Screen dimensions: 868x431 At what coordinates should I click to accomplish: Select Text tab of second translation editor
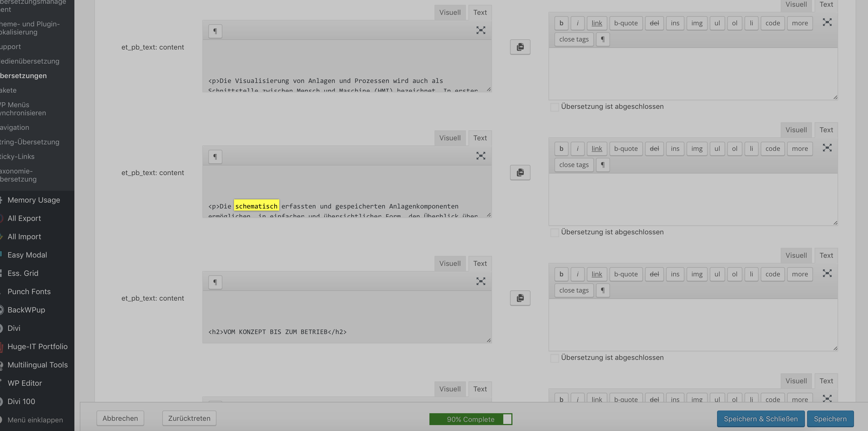pyautogui.click(x=826, y=130)
